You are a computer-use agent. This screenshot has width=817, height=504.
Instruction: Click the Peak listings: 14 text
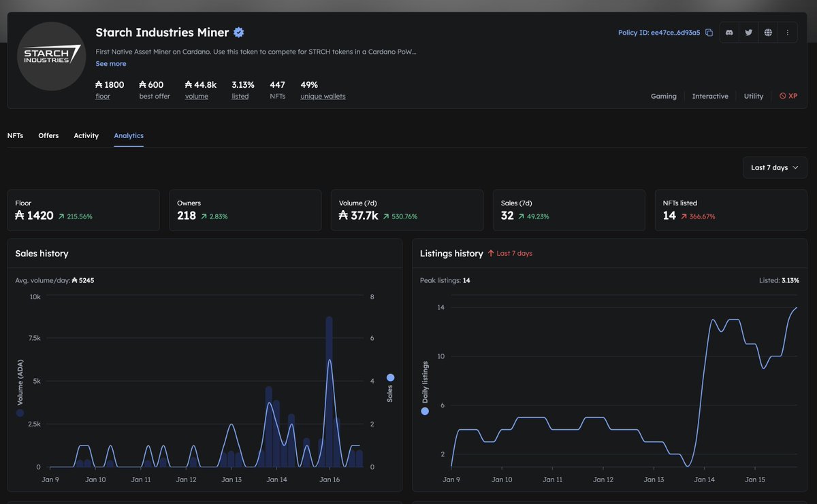point(445,280)
